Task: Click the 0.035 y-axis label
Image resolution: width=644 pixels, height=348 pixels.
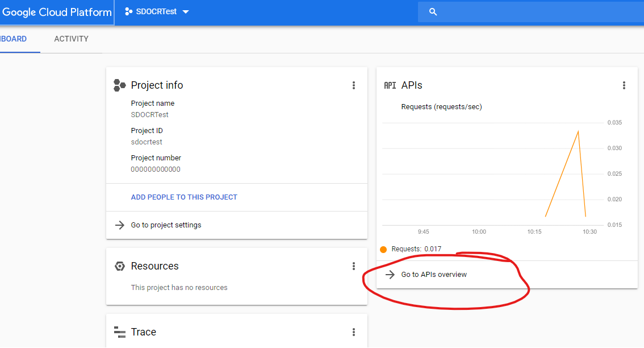Action: [614, 123]
